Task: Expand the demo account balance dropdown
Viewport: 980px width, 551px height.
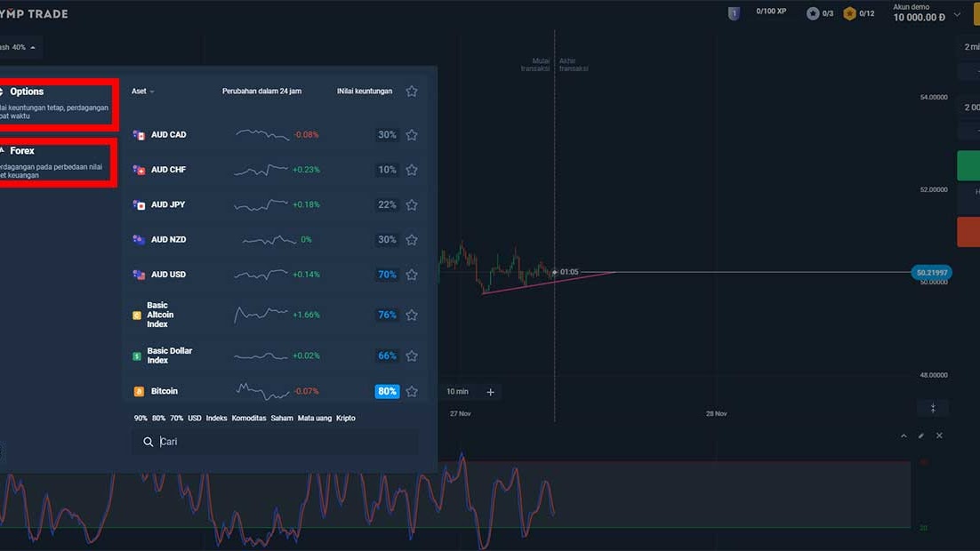Action: pyautogui.click(x=957, y=15)
